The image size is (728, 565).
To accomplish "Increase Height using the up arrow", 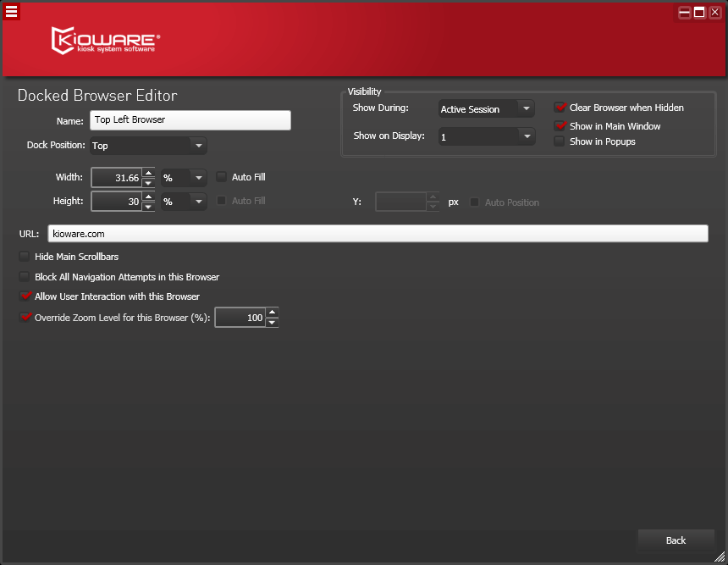I will (148, 197).
